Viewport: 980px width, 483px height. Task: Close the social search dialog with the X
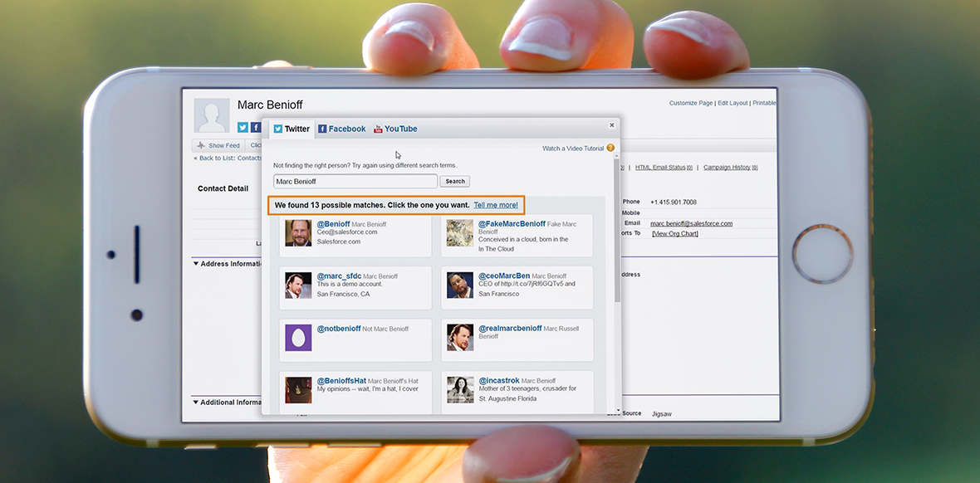(x=612, y=125)
